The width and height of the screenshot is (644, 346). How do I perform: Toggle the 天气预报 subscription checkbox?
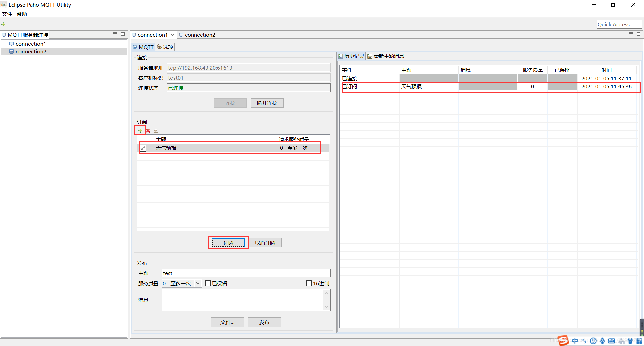coord(143,148)
